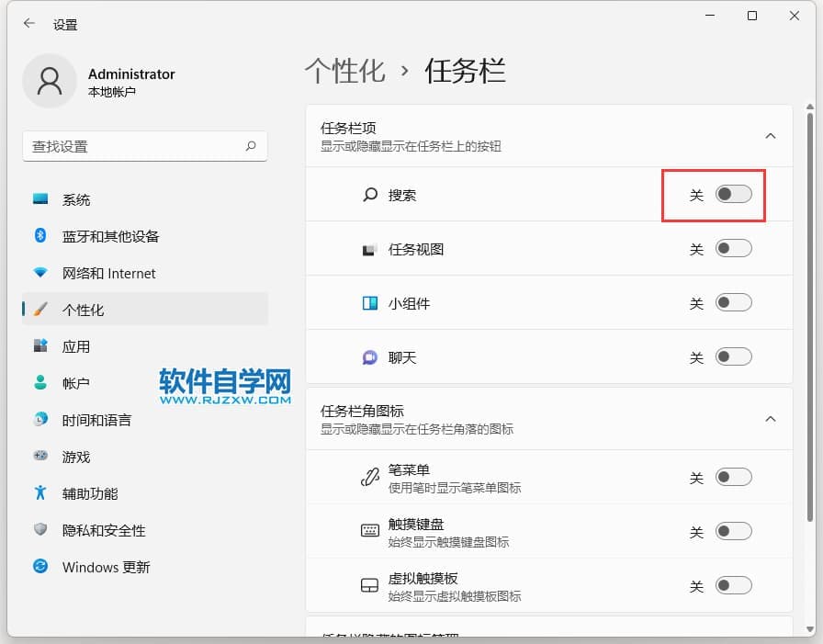Screen dimensions: 823x644
Task: Collapse the 任务栏角图标 section chevron
Action: pyautogui.click(x=771, y=419)
